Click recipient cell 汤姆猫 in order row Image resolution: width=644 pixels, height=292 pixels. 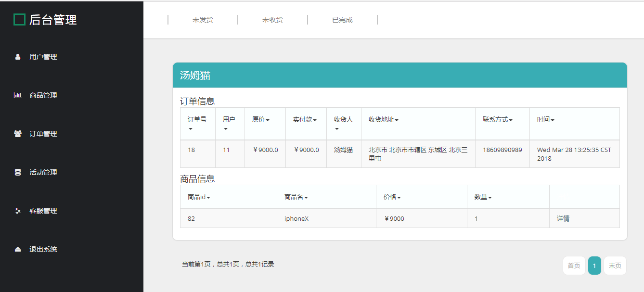click(x=344, y=154)
